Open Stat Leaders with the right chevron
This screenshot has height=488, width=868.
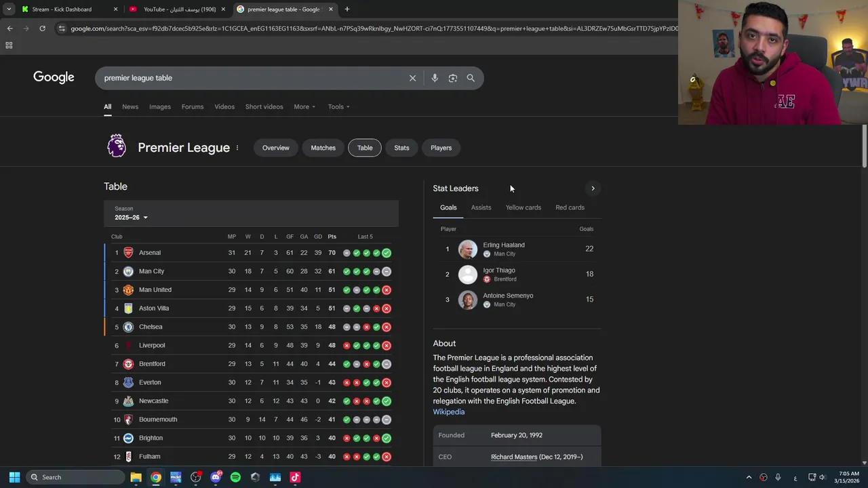(593, 188)
